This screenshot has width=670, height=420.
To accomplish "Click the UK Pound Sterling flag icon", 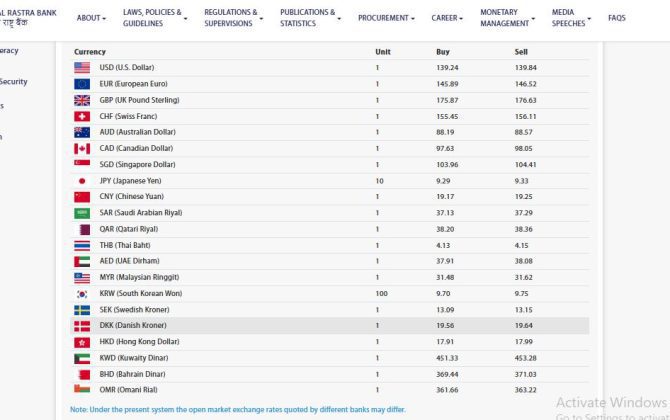I will click(82, 100).
